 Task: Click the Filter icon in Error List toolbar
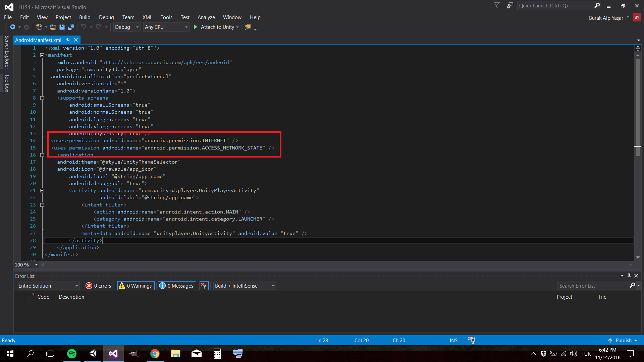point(204,285)
